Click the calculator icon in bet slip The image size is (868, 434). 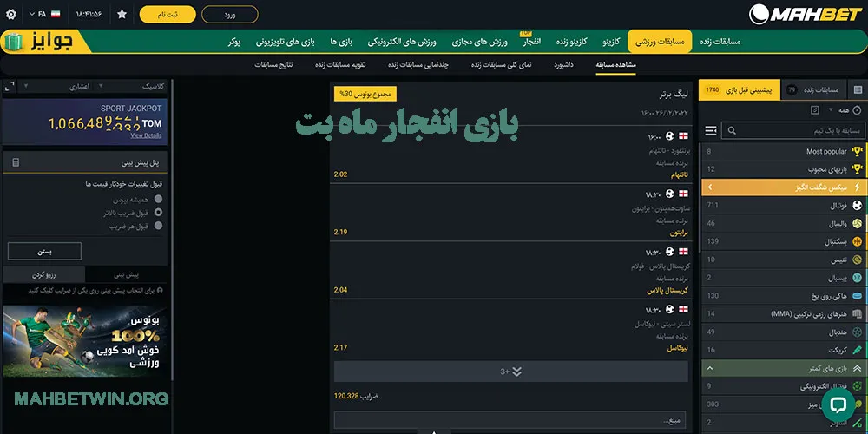click(x=16, y=162)
